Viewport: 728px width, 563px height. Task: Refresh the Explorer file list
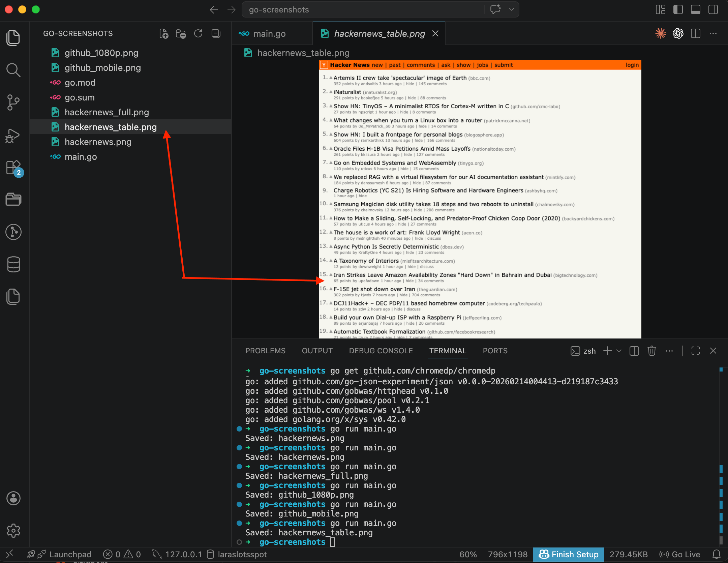198,33
